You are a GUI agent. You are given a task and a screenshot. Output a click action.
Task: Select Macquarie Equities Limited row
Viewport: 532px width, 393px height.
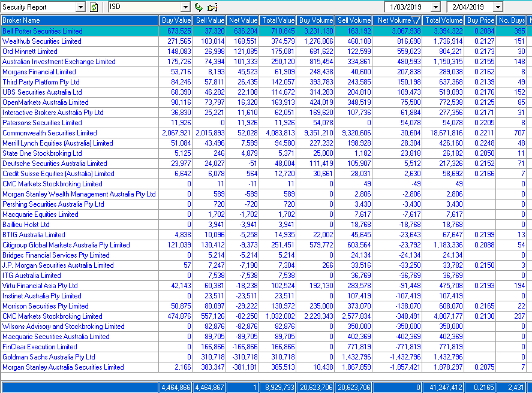(x=266, y=214)
